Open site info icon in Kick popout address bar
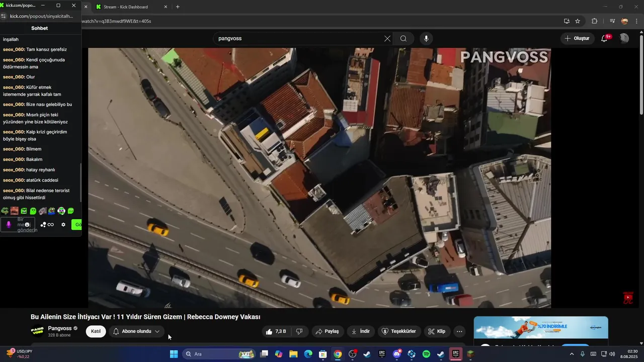 tap(4, 16)
